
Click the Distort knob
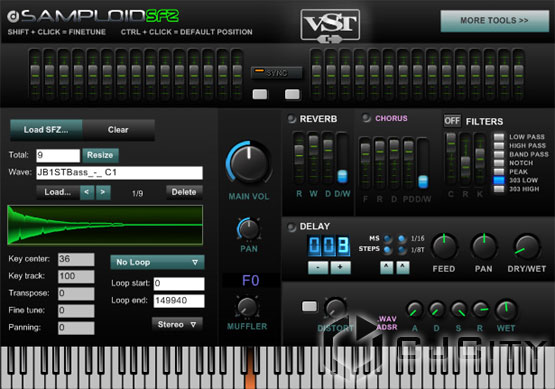click(x=335, y=307)
